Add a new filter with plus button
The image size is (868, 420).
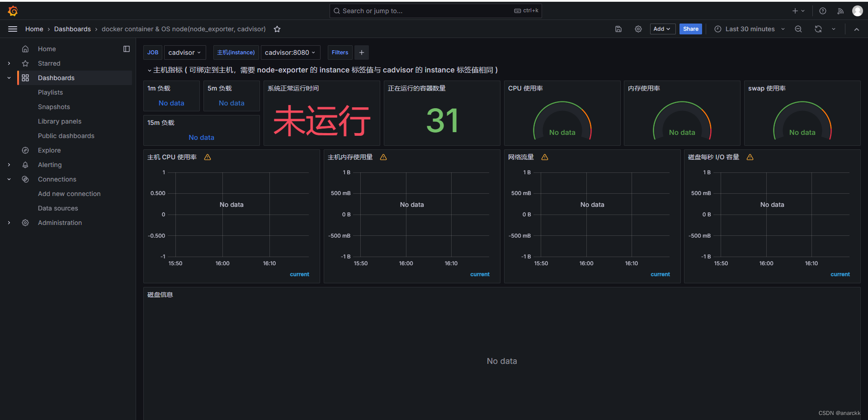coord(362,52)
